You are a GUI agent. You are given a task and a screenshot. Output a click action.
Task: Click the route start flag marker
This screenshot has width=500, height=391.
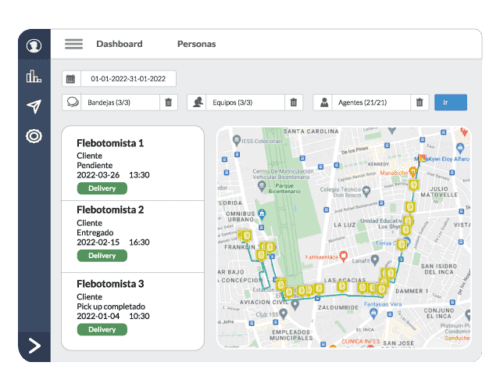click(x=422, y=159)
